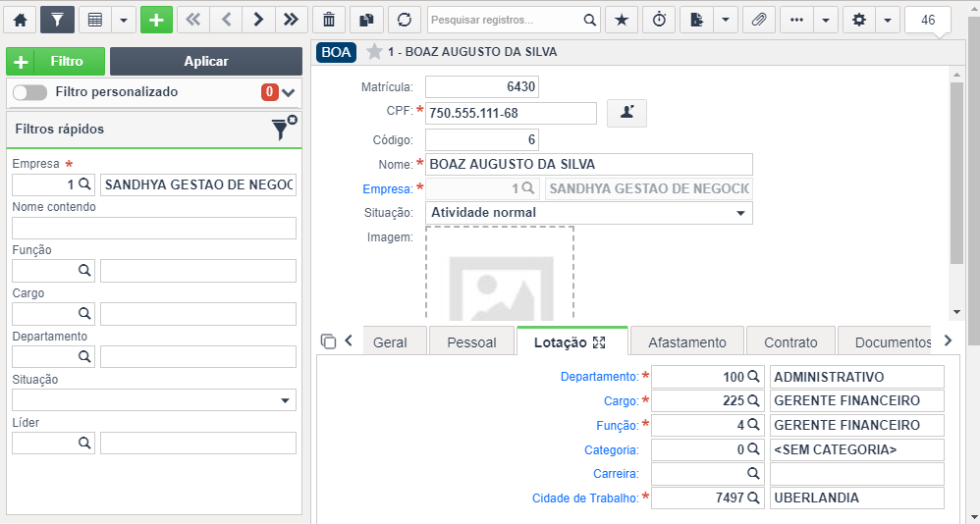The image size is (980, 524).
Task: Toggle the Filtro personalizado switch
Action: 29,92
